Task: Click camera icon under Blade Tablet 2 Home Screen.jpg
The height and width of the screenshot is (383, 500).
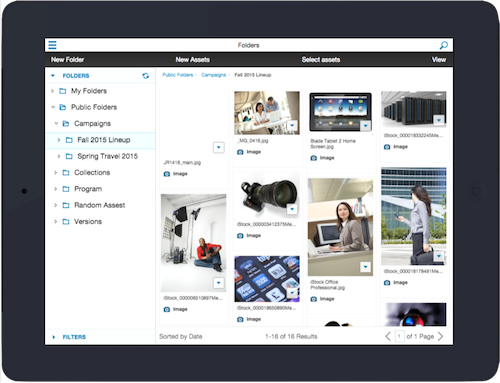Action: click(314, 158)
